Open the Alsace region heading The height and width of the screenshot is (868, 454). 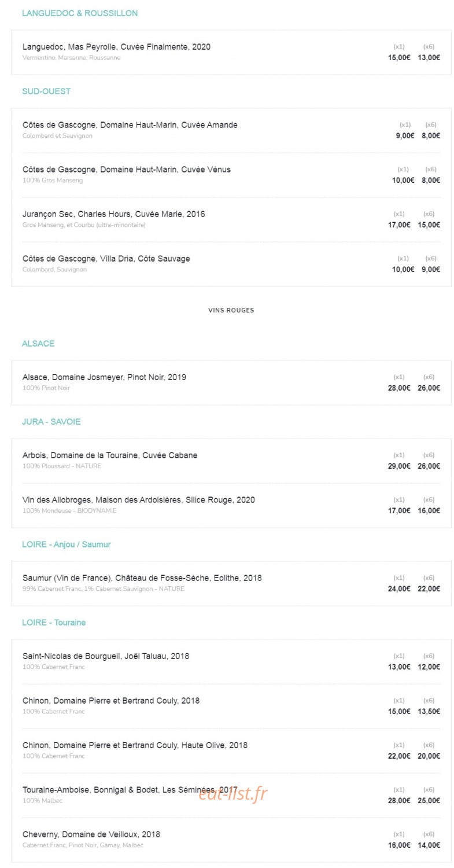38,344
